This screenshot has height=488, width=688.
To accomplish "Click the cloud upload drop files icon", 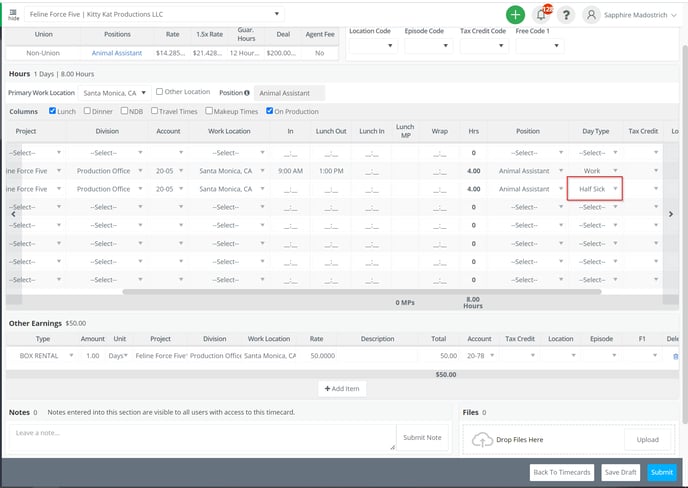I will pos(481,440).
